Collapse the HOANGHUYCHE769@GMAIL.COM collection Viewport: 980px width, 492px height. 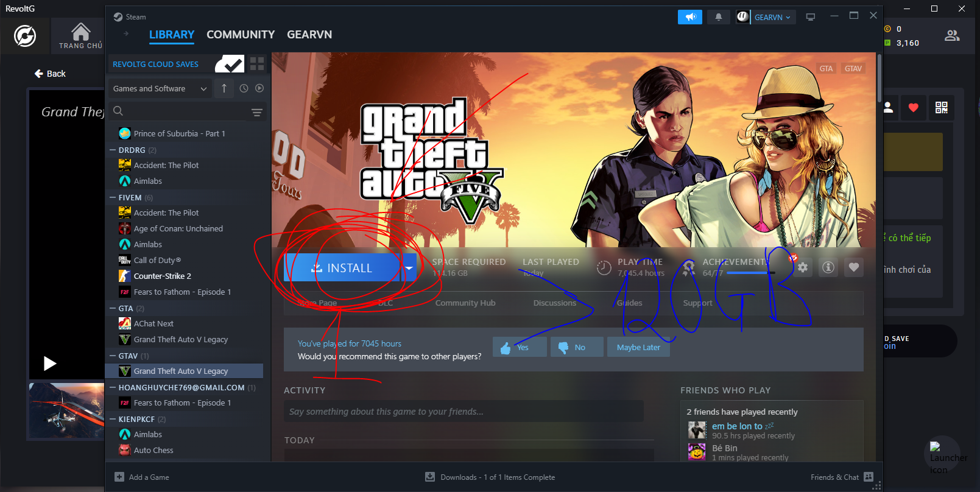point(113,387)
